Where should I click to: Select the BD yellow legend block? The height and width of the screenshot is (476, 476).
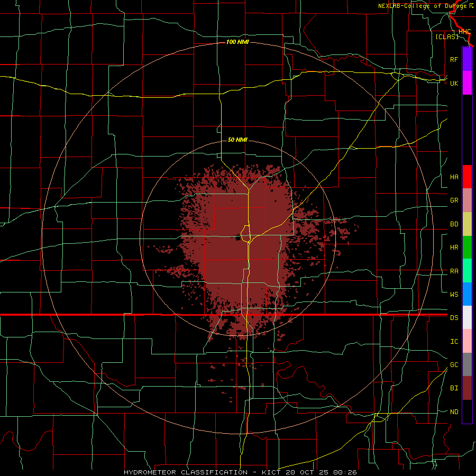coord(467,224)
